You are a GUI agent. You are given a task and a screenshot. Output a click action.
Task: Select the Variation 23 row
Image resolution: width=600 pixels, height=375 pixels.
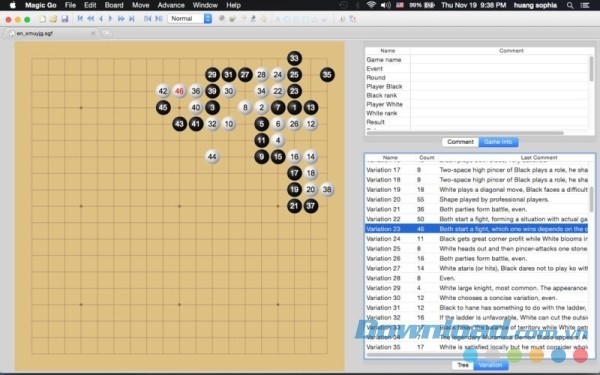[x=476, y=229]
